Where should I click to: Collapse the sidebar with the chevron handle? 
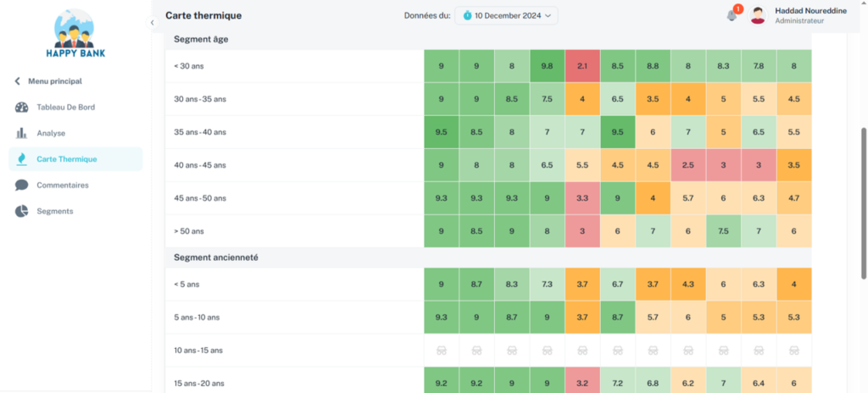[x=152, y=23]
